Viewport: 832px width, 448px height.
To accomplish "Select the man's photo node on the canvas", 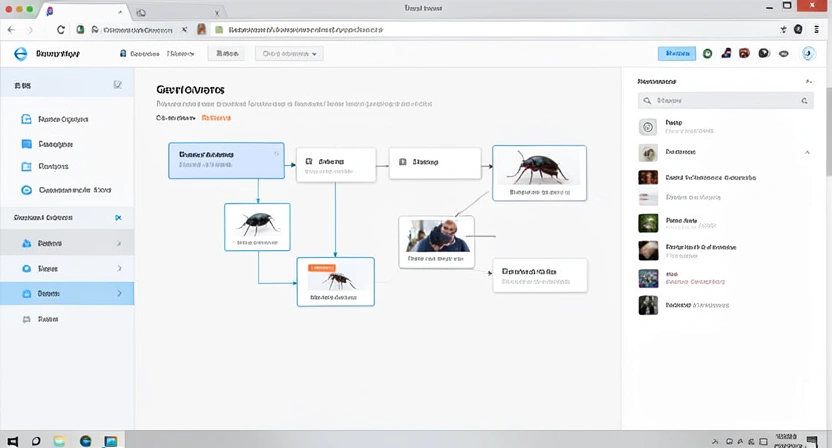I will (x=436, y=241).
